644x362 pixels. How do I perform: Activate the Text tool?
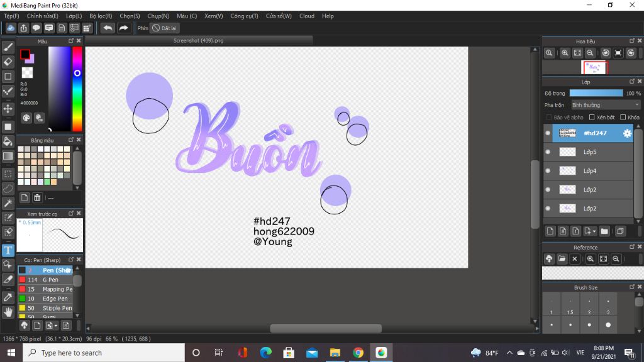point(8,250)
